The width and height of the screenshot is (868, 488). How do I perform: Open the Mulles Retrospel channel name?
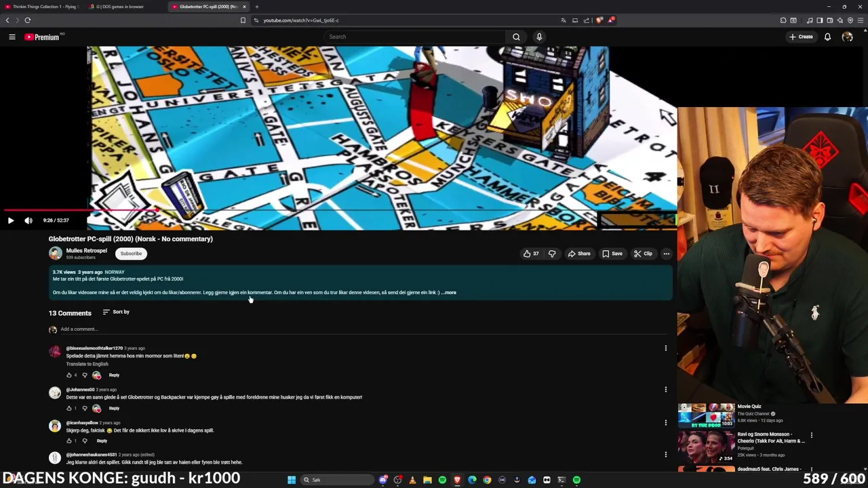86,251
